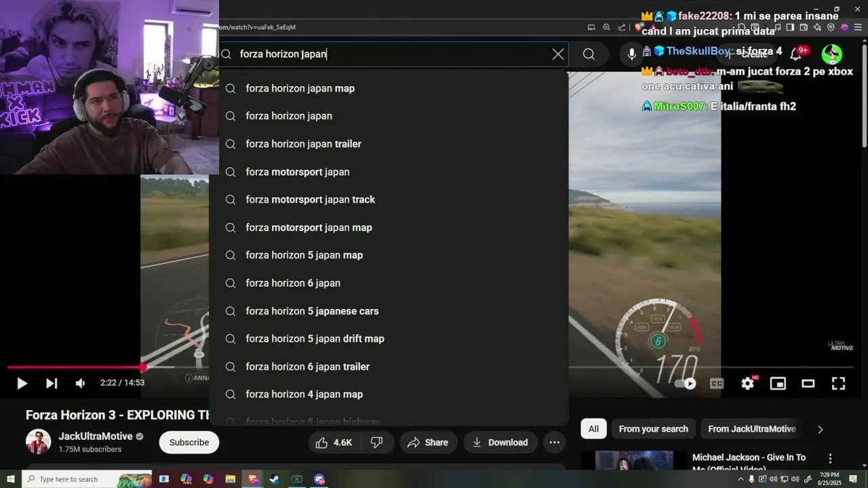The width and height of the screenshot is (868, 488).
Task: Open Steam from the taskbar
Action: tap(274, 479)
